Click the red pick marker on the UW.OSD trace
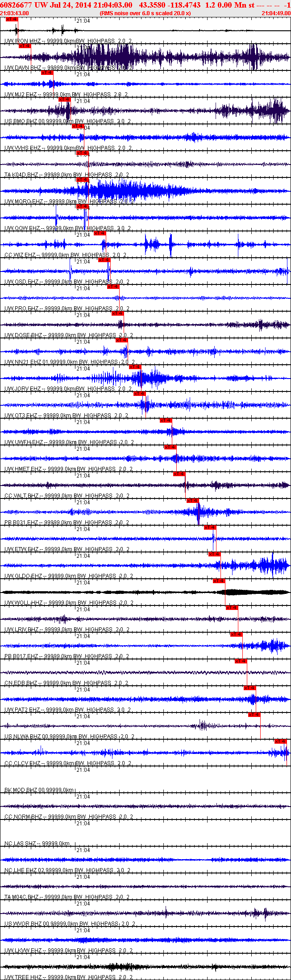 coord(104,260)
